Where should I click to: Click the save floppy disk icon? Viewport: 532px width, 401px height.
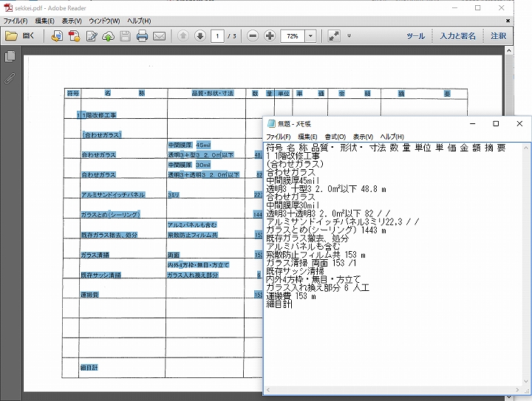coord(125,36)
